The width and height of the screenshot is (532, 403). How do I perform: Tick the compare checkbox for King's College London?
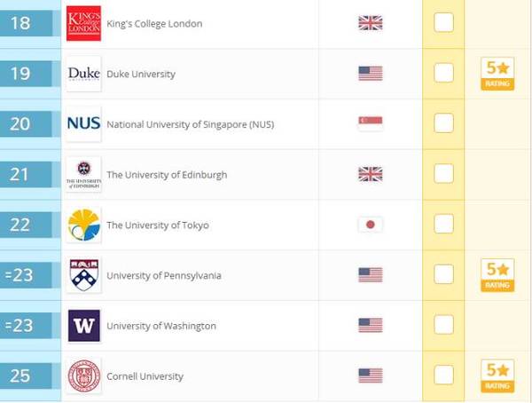(x=443, y=22)
